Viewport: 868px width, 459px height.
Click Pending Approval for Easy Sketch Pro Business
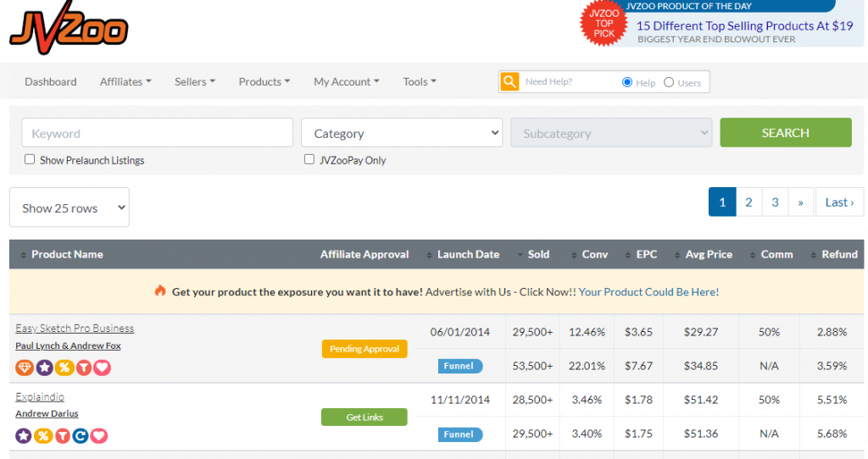point(364,348)
